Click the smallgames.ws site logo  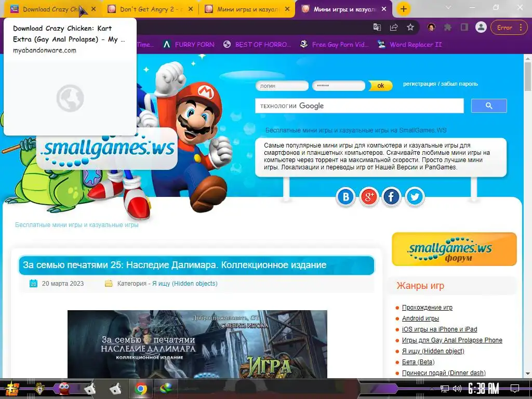[x=107, y=149]
